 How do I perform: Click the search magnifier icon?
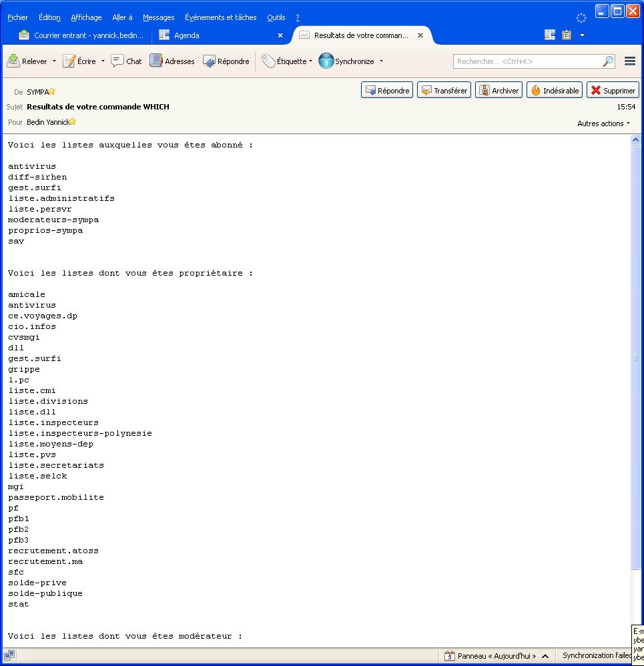[x=608, y=61]
